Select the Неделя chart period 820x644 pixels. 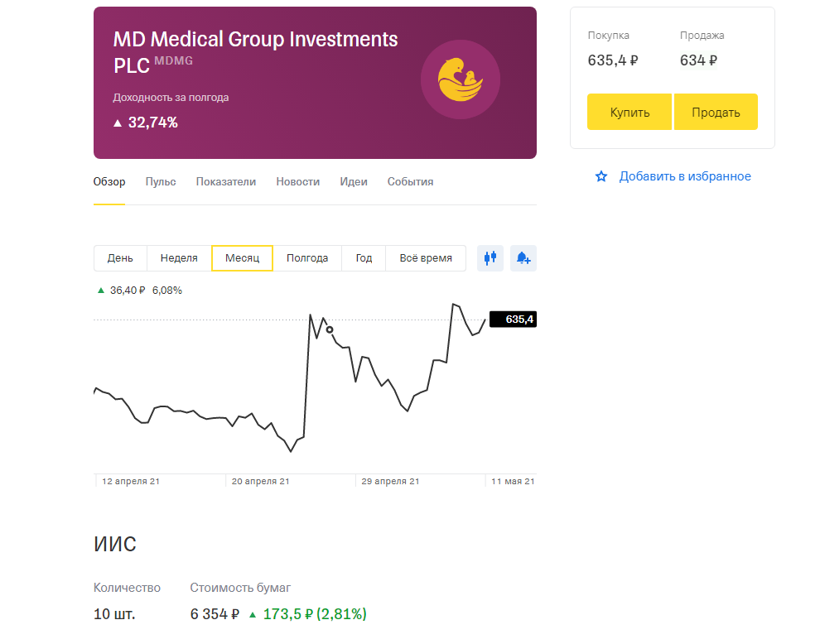pos(179,258)
